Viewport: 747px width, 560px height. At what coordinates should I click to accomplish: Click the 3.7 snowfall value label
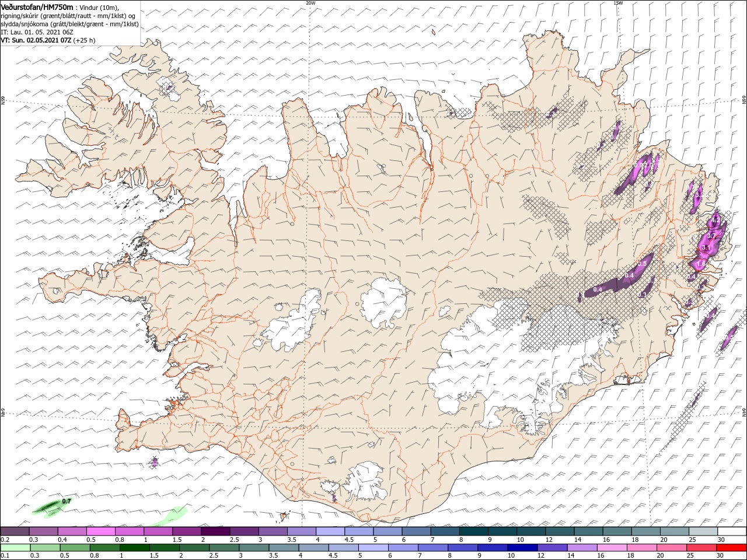711,236
